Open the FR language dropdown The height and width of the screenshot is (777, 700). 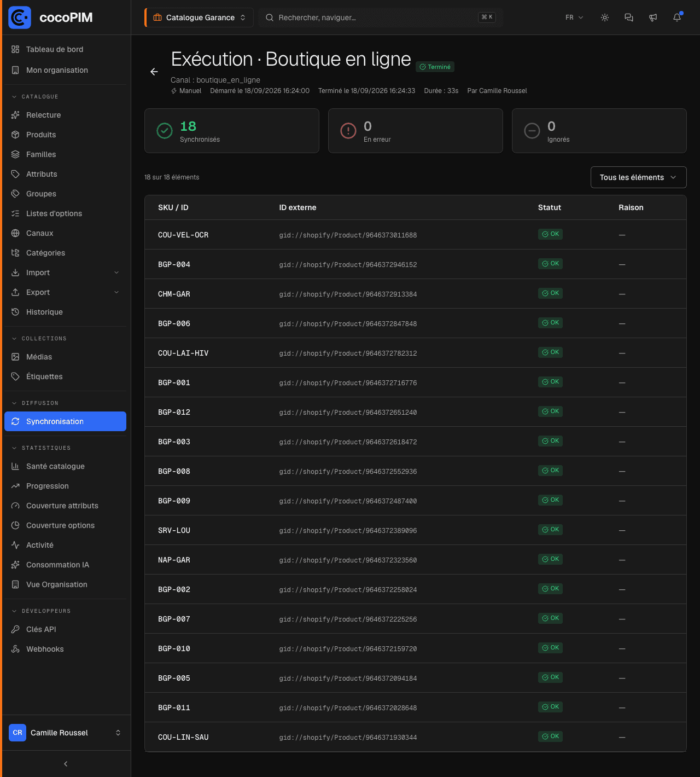pos(574,18)
